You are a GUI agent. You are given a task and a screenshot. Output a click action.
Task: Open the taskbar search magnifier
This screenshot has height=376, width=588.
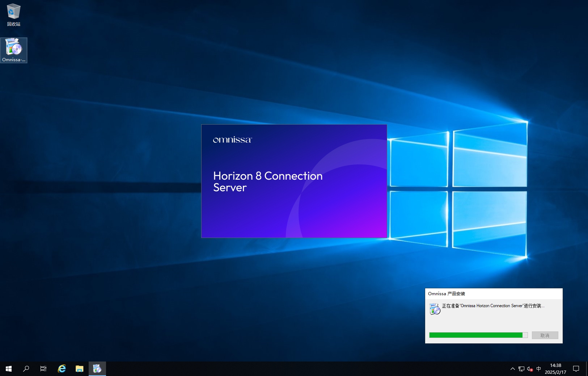tap(26, 369)
